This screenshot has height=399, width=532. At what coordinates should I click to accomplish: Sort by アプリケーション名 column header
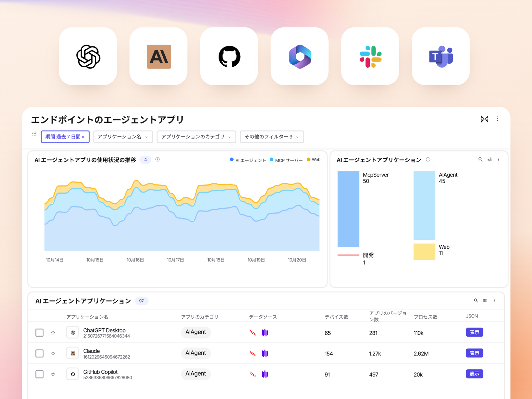[87, 317]
